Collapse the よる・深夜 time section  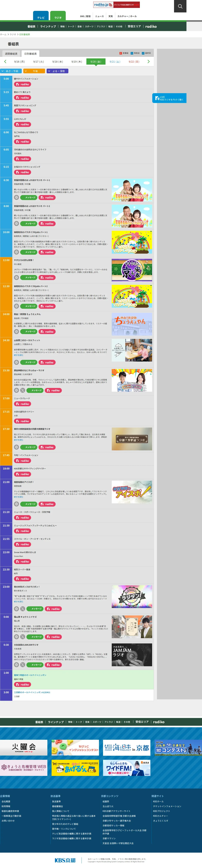58,71
